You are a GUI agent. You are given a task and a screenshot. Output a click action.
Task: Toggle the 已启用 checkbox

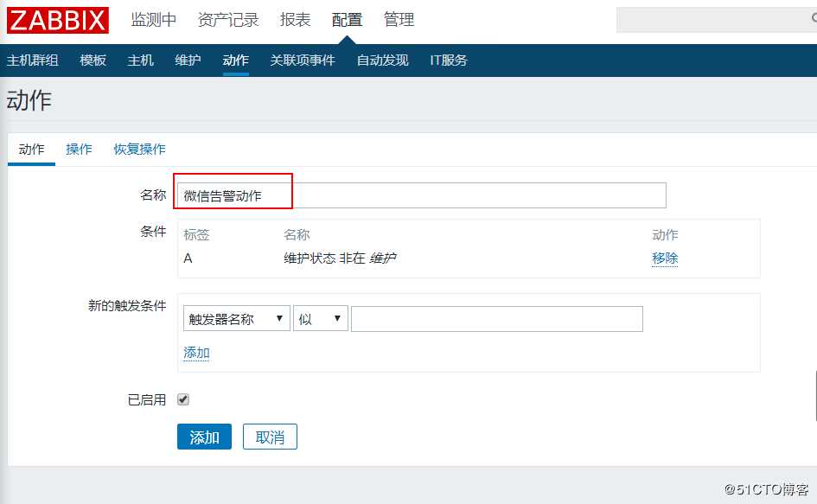click(x=183, y=399)
